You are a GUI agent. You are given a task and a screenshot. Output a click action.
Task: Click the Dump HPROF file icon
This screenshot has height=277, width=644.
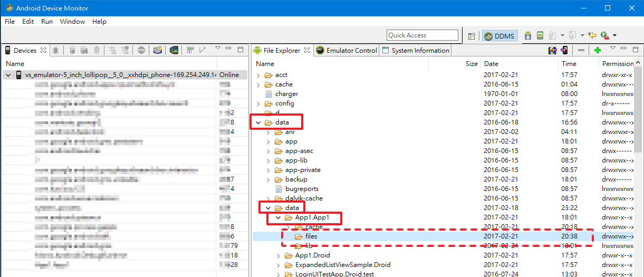pos(84,50)
